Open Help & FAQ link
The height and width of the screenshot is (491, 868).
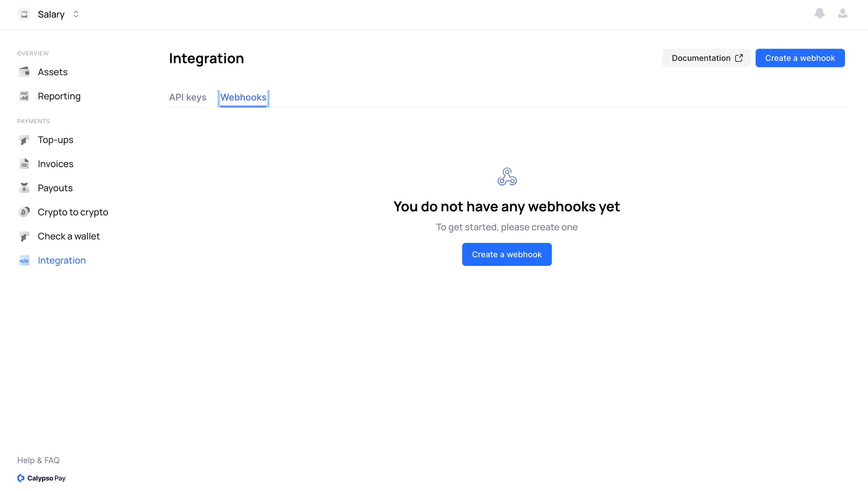(x=38, y=460)
